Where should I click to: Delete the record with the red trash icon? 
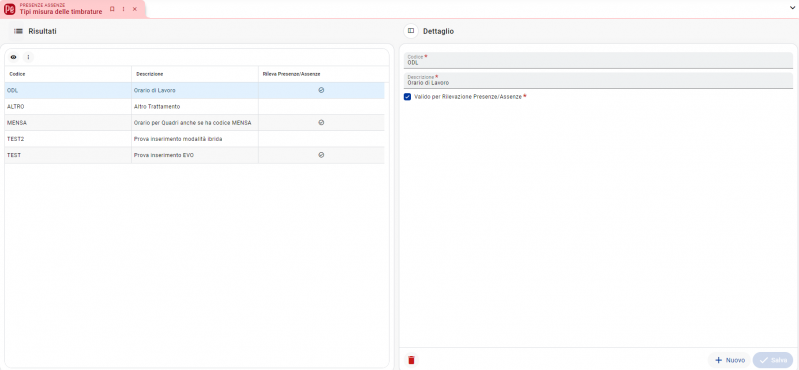point(411,360)
